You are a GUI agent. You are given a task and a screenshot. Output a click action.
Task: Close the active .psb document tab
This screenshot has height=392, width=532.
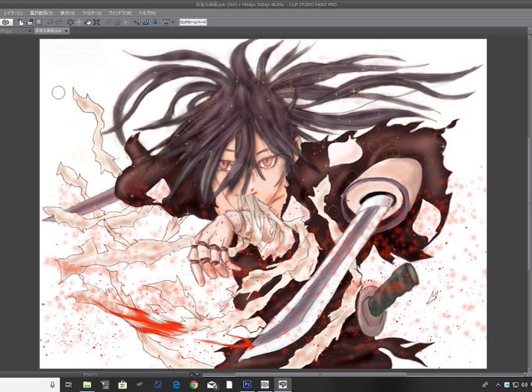click(66, 31)
